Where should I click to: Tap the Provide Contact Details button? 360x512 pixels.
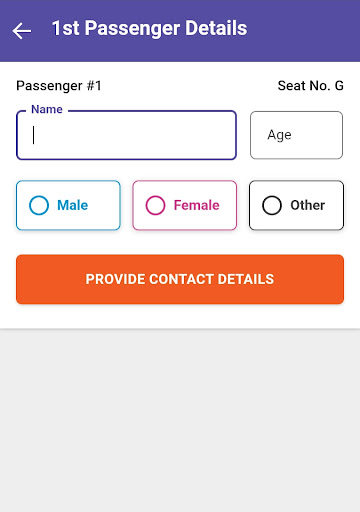pos(180,279)
